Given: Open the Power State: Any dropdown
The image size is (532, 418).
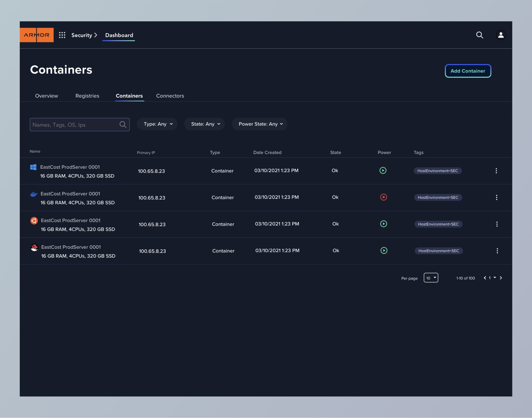Looking at the screenshot, I should point(260,124).
